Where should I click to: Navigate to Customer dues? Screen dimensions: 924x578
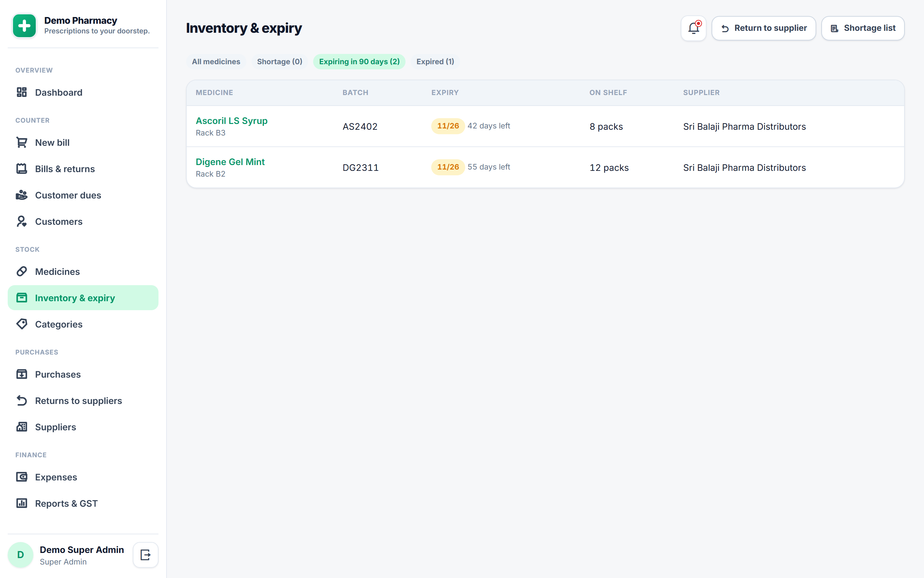[83, 195]
